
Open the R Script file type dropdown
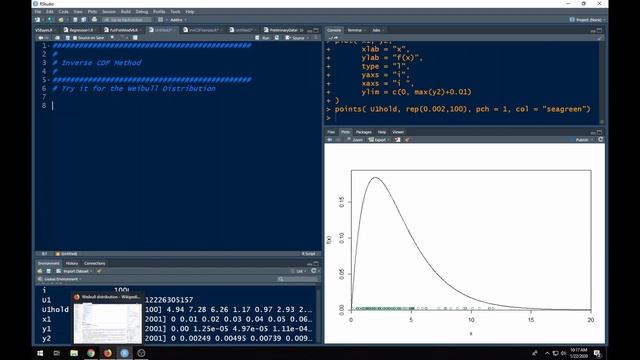[309, 254]
